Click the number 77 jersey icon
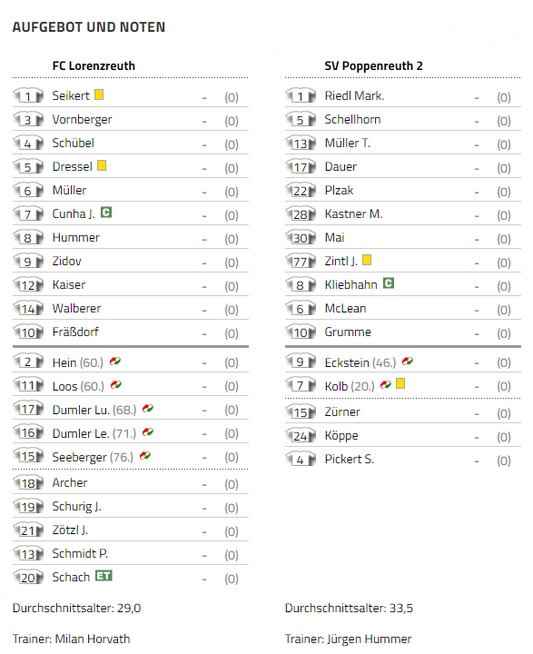533x654 pixels. pyautogui.click(x=300, y=262)
